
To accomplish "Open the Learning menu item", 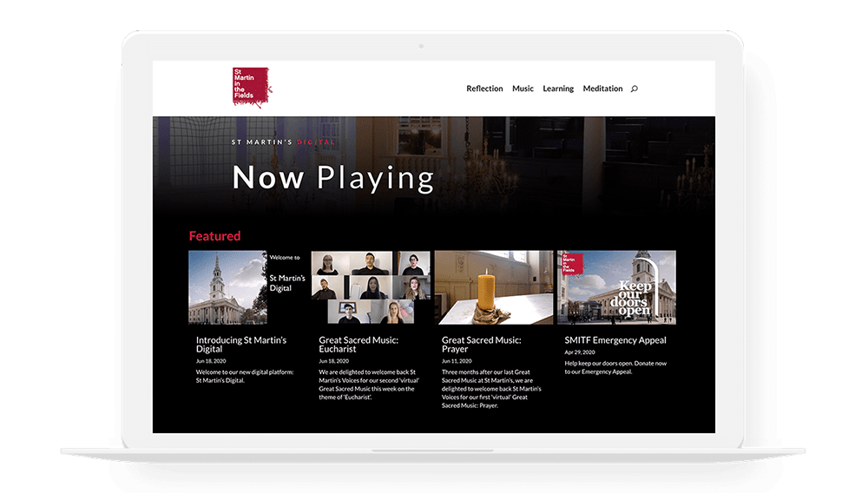I will tap(558, 89).
